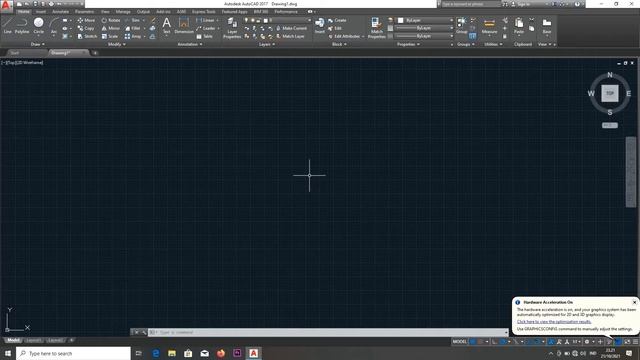Activate the Scale command
640x360 pixels.
[110, 36]
